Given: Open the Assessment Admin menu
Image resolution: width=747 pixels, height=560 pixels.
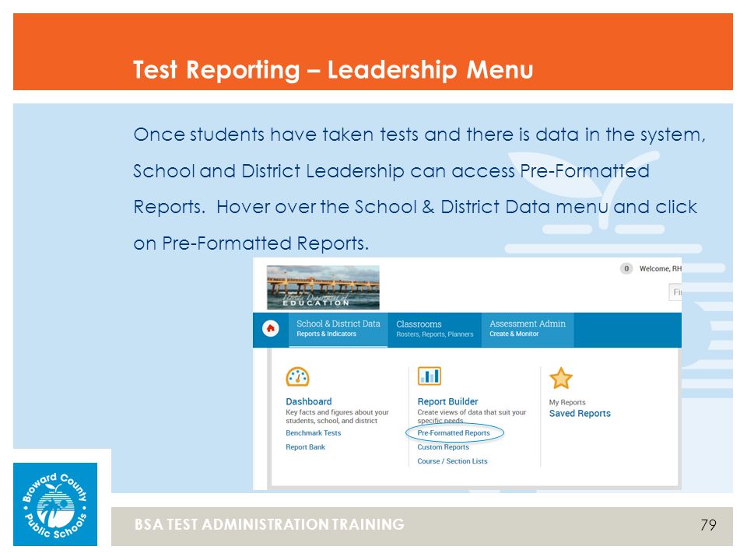Looking at the screenshot, I should point(528,328).
